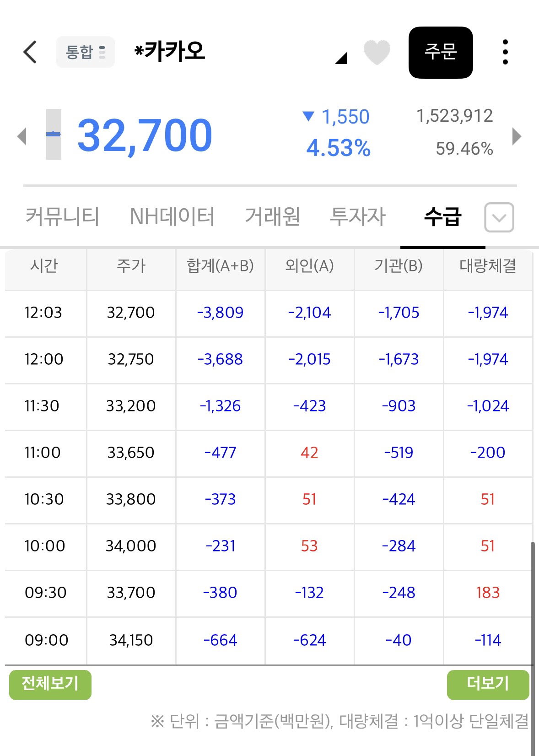The image size is (539, 756).
Task: Toggle the heart favorite icon
Action: 377,52
